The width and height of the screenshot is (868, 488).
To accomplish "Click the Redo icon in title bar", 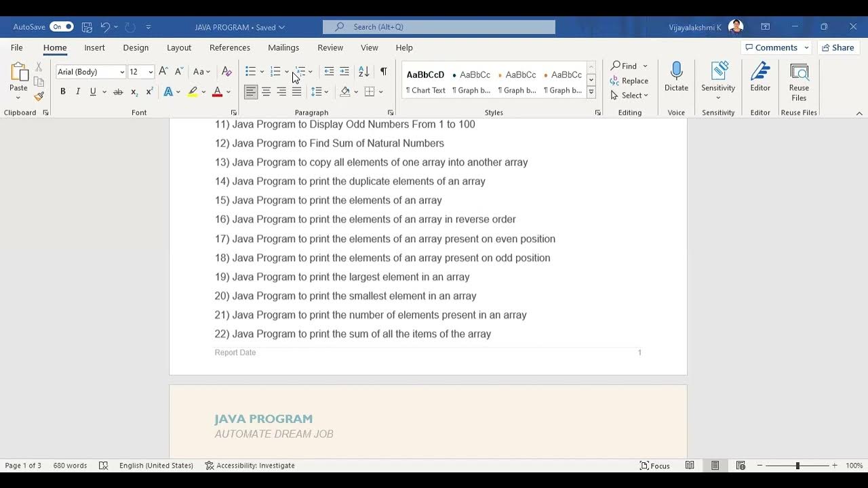I will pos(130,27).
